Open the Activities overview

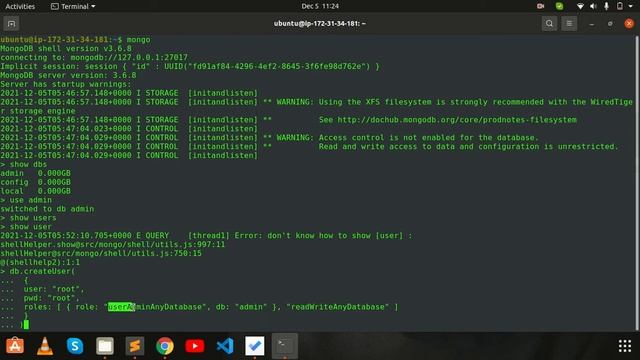pyautogui.click(x=20, y=7)
